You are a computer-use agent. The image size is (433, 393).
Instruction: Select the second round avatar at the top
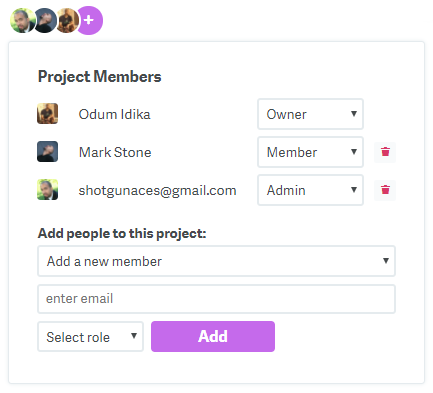pyautogui.click(x=45, y=20)
